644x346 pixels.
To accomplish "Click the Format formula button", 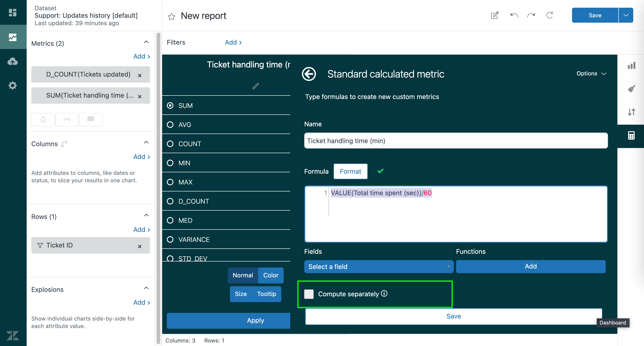I will pyautogui.click(x=350, y=171).
